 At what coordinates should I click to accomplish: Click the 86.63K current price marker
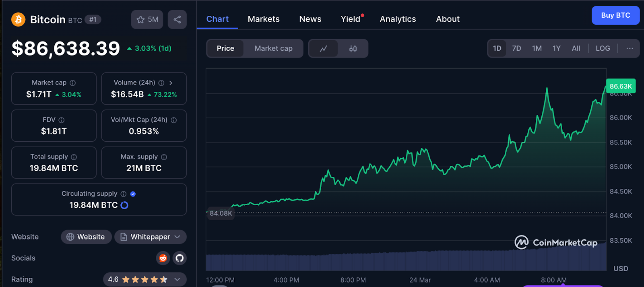620,86
